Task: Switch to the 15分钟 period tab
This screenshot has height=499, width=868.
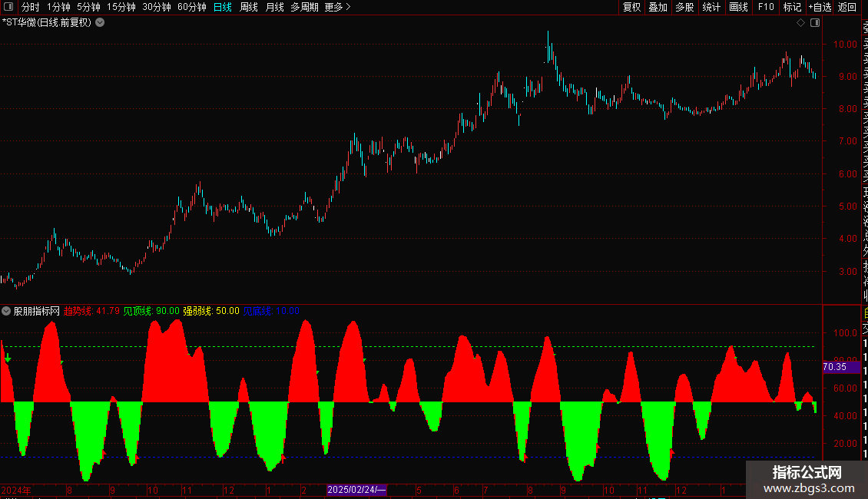Action: click(x=121, y=7)
